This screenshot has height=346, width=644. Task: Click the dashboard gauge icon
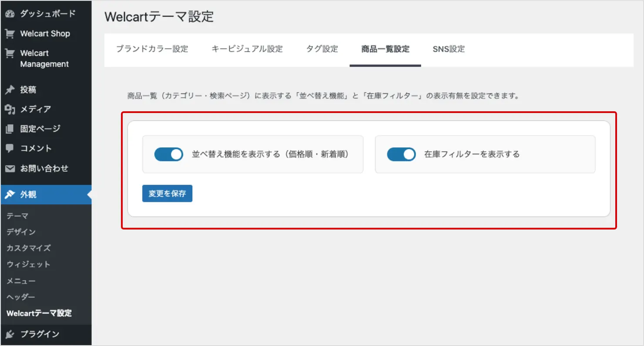(10, 14)
